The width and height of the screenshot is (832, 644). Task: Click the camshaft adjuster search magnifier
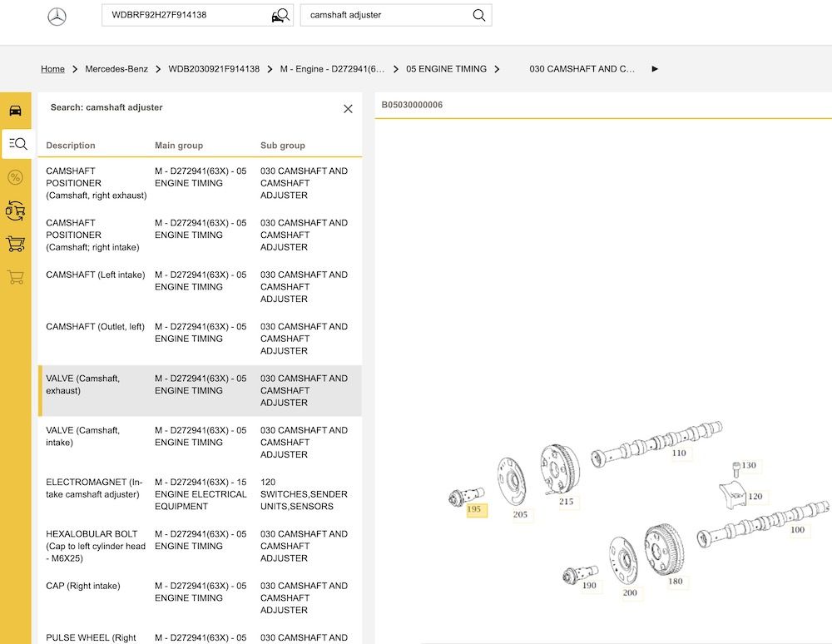[x=478, y=15]
